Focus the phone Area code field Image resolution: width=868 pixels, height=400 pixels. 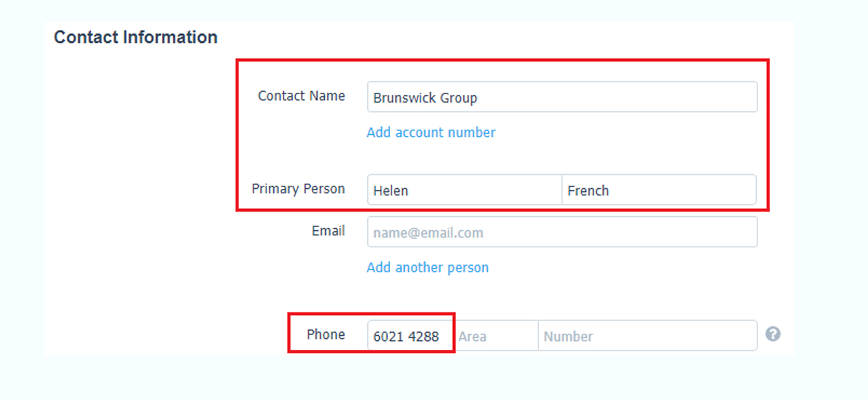click(496, 336)
